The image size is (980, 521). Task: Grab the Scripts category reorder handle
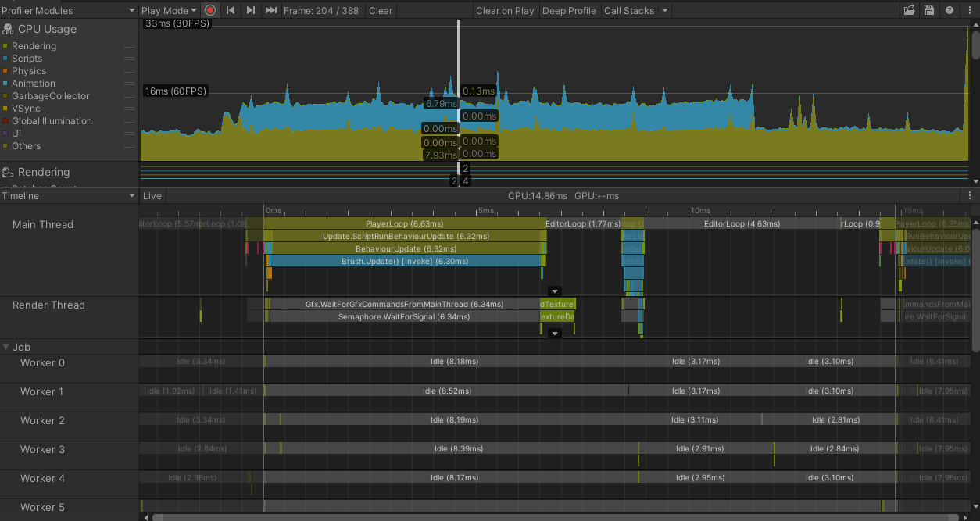130,59
